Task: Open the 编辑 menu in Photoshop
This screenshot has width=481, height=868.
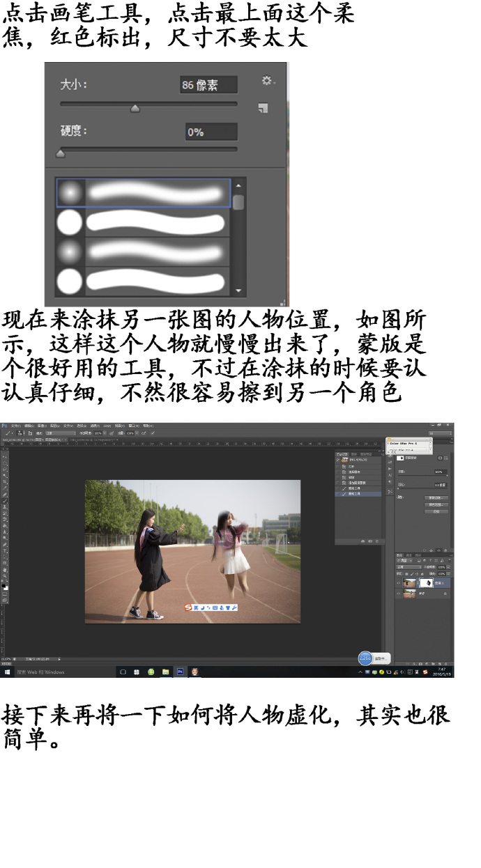Action: [x=29, y=426]
